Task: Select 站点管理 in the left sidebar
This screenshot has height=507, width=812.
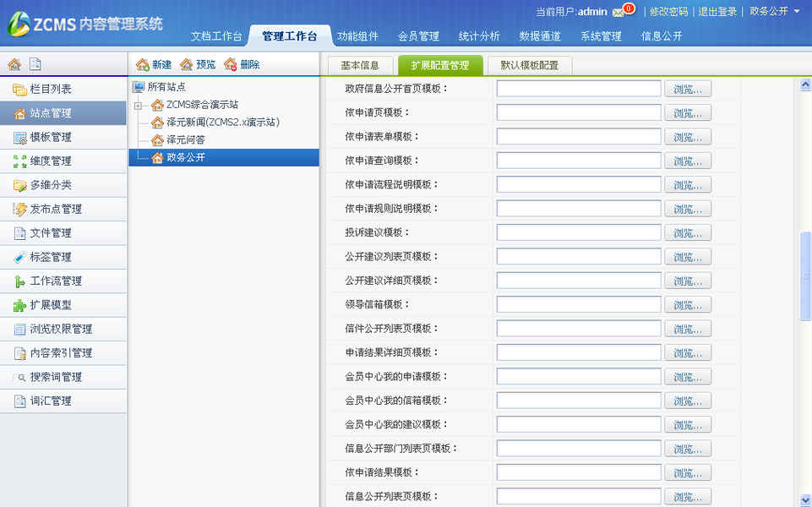Action: click(50, 112)
